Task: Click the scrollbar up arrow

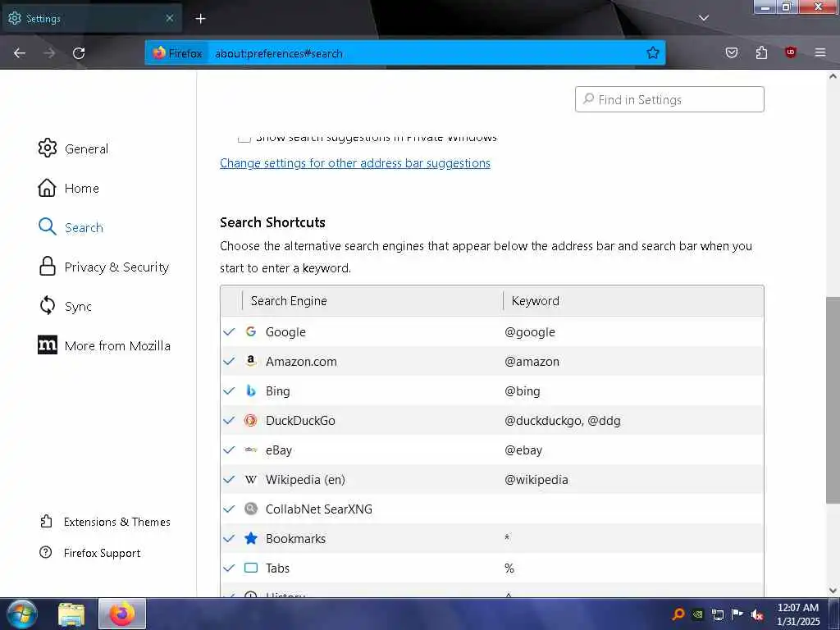Action: [833, 76]
